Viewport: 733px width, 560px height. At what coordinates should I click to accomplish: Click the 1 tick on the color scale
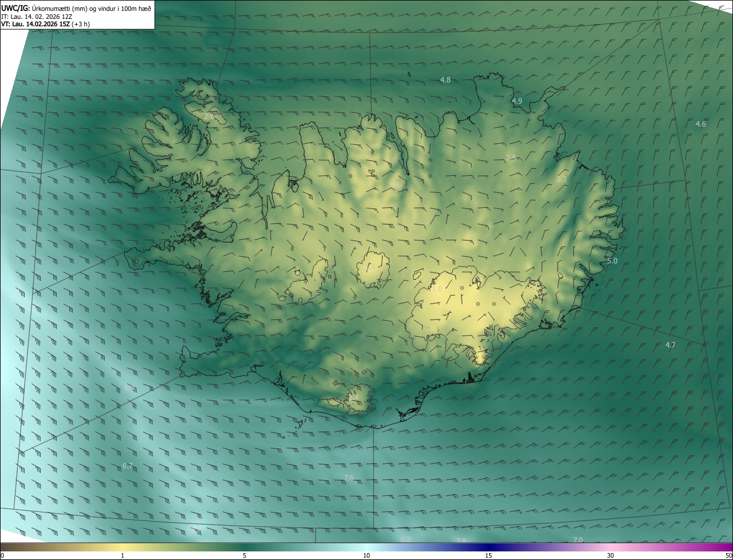123,555
